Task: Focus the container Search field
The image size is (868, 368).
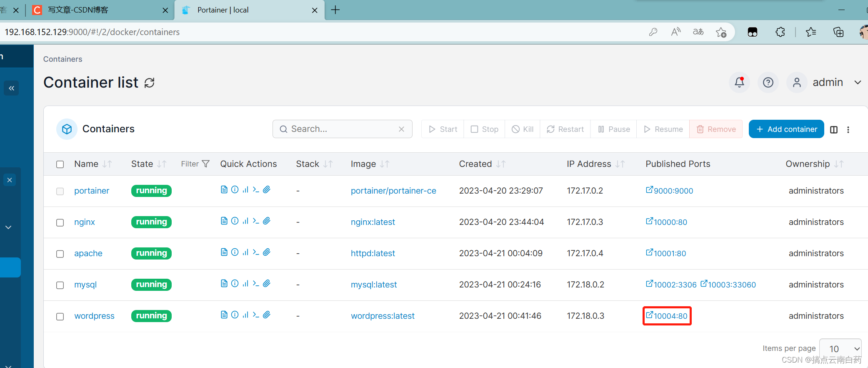Action: 343,129
